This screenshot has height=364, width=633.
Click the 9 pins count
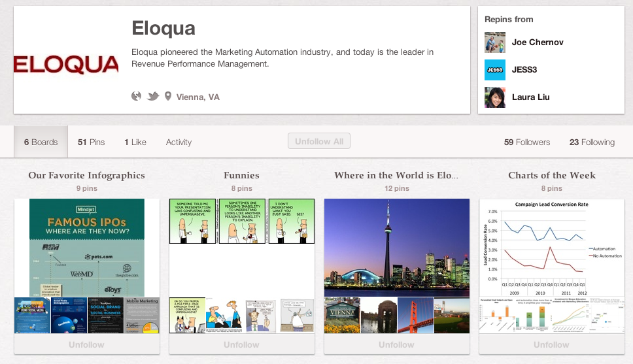click(x=87, y=188)
